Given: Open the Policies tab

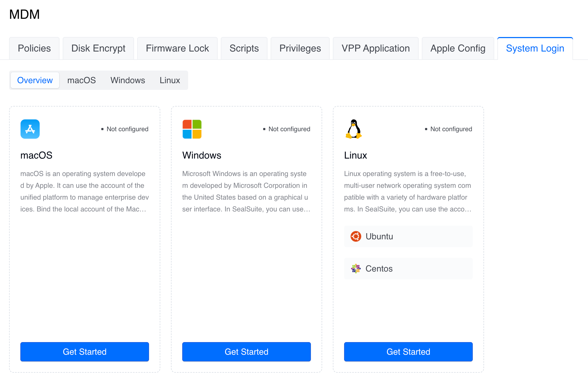Looking at the screenshot, I should [34, 49].
